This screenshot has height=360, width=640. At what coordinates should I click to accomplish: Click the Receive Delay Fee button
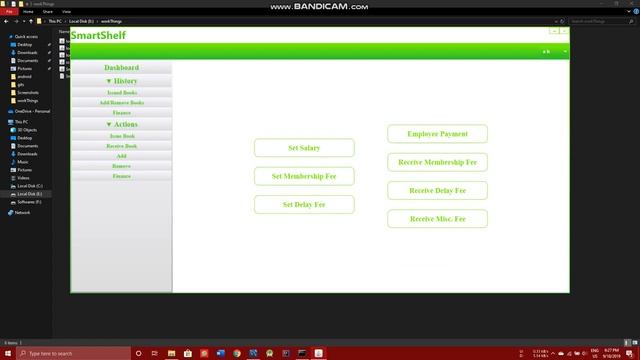click(438, 191)
